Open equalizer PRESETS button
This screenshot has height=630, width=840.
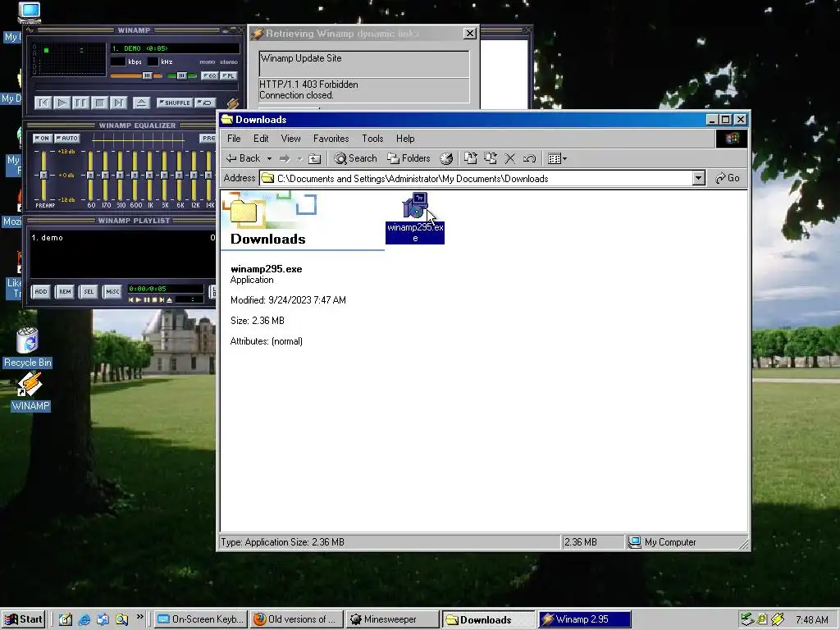coord(208,138)
